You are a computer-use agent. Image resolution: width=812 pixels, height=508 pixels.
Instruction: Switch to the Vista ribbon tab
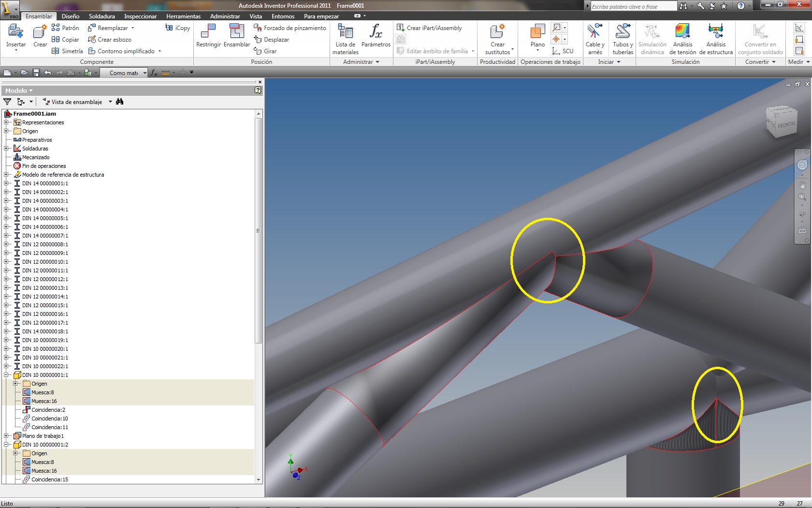tap(256, 16)
